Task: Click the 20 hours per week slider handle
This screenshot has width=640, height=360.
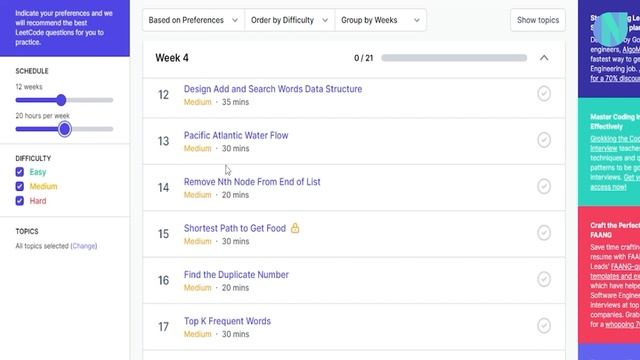Action: [64, 129]
